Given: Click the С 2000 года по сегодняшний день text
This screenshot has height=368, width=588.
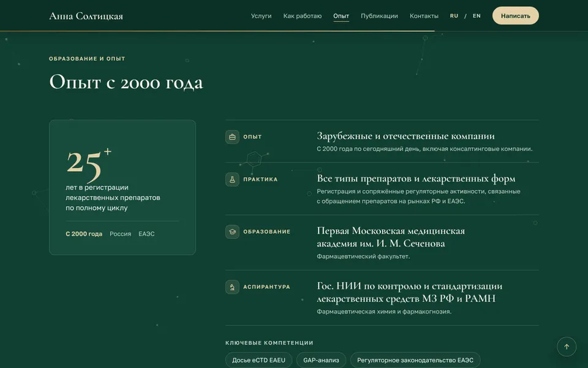Looking at the screenshot, I should (x=424, y=149).
